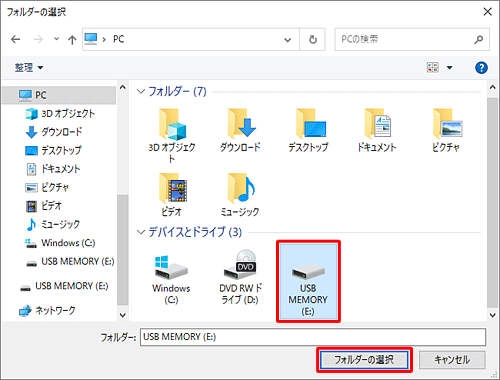This screenshot has width=500, height=380.
Task: Open recent locations dropdown arrow
Action: click(x=56, y=39)
